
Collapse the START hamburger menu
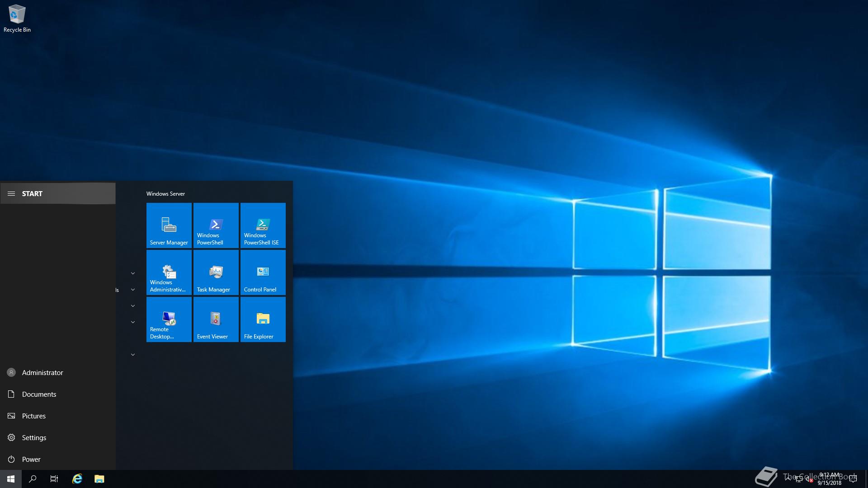pyautogui.click(x=58, y=193)
